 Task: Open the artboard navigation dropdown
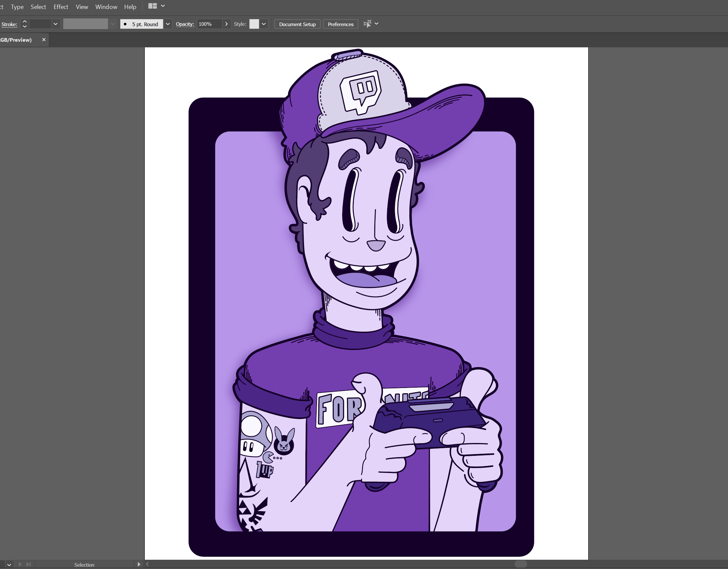coord(9,565)
